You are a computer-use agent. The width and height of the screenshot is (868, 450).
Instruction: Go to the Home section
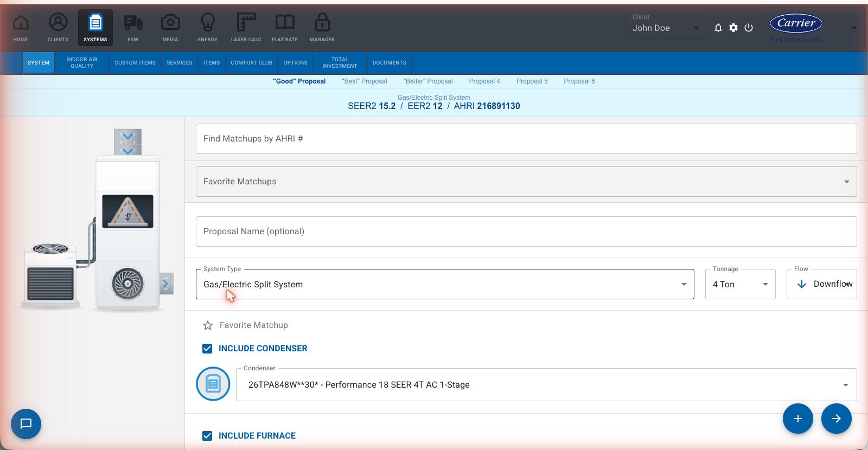21,28
